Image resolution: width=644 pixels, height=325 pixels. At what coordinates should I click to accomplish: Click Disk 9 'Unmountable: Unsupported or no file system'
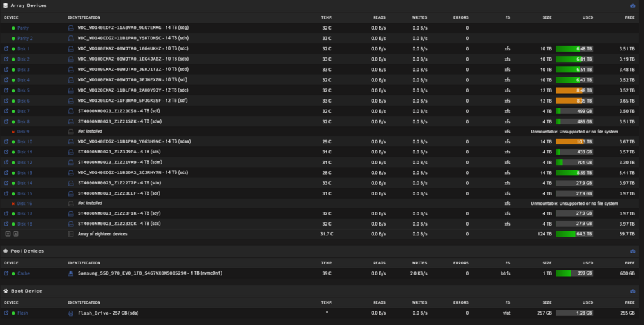pos(574,132)
